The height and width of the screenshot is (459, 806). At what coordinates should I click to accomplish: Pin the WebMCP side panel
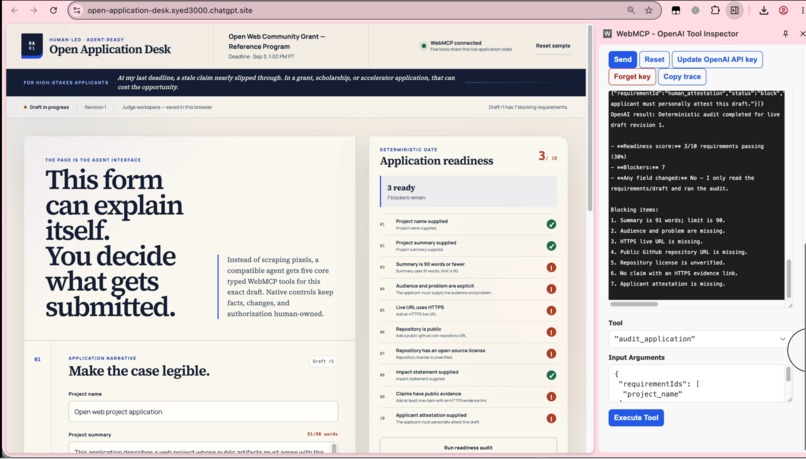point(785,34)
